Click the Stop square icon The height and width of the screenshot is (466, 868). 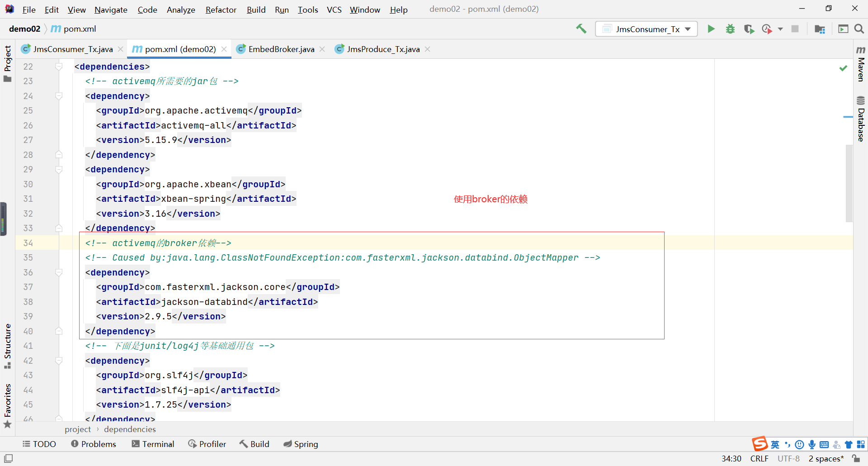pyautogui.click(x=795, y=29)
